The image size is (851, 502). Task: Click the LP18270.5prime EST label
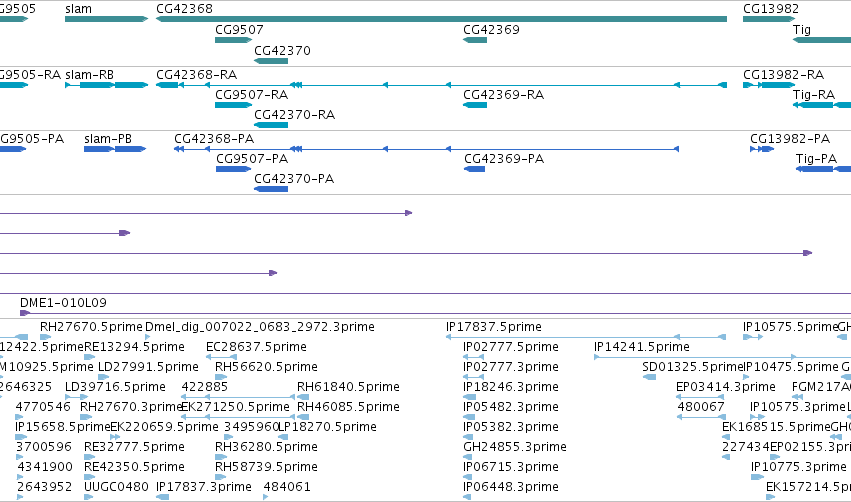pos(328,427)
